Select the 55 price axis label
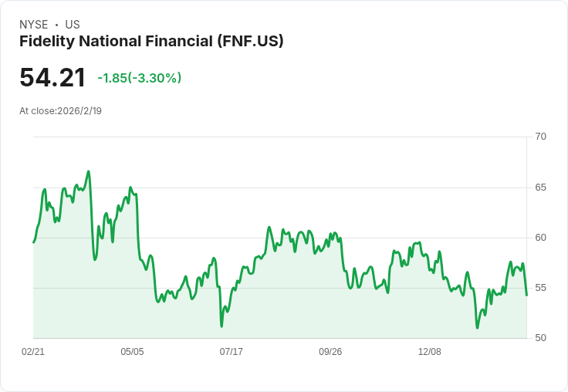The width and height of the screenshot is (568, 392). (540, 288)
